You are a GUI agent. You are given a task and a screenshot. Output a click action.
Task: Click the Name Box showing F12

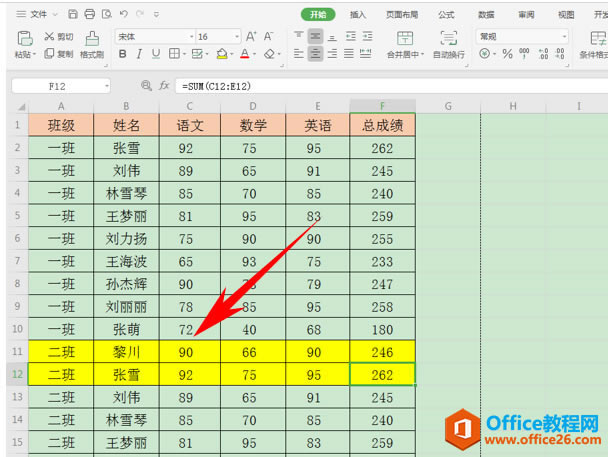[57, 86]
